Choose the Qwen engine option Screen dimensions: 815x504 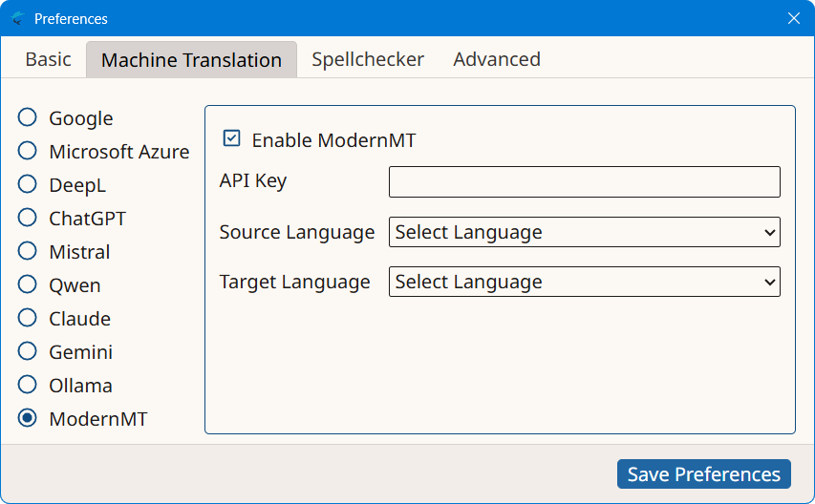point(27,284)
